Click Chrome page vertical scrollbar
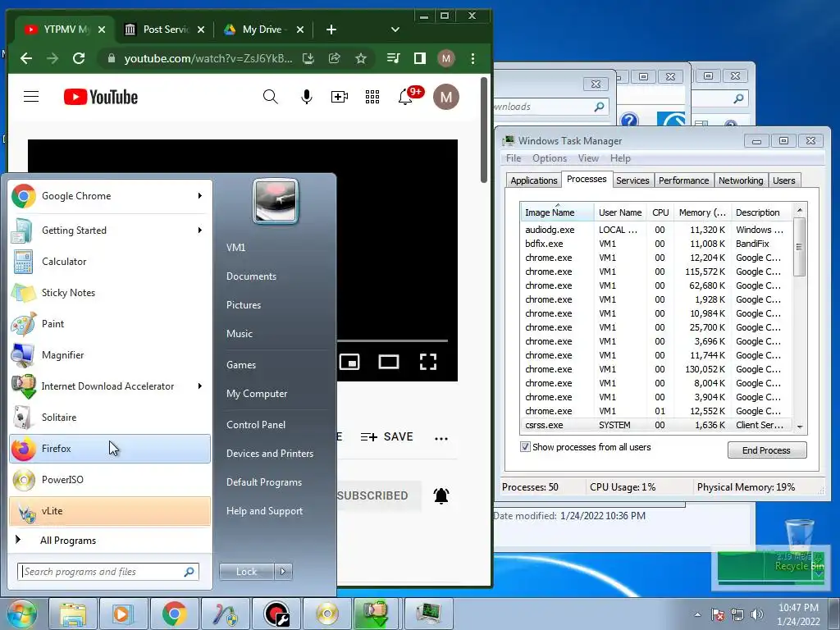The width and height of the screenshot is (840, 630). tap(484, 130)
